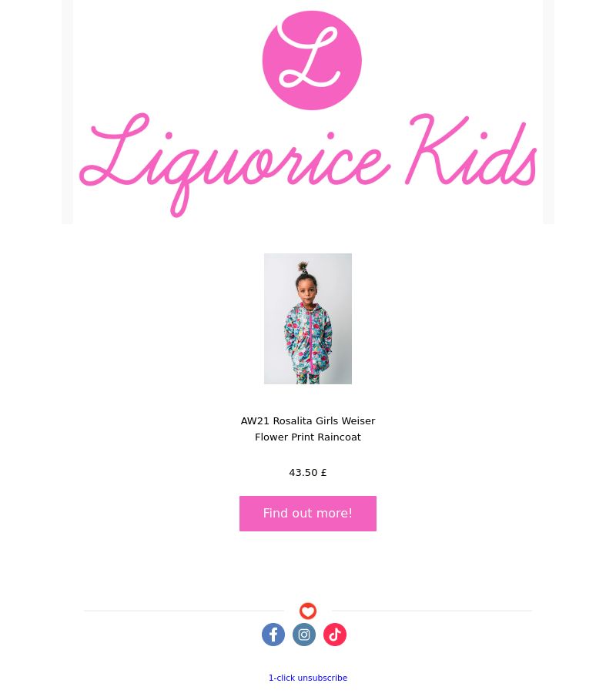Click the divider line right of heart
This screenshot has width=616, height=700.
432,610
